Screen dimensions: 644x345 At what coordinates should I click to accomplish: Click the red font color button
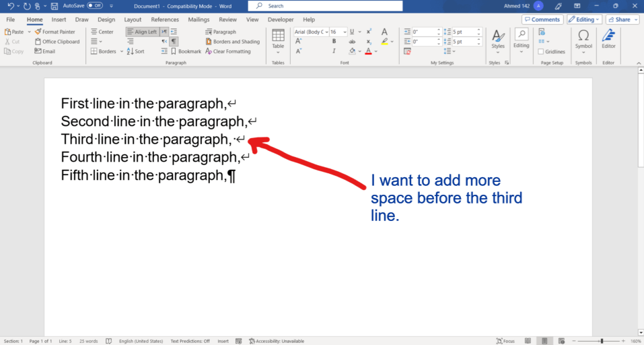click(368, 51)
